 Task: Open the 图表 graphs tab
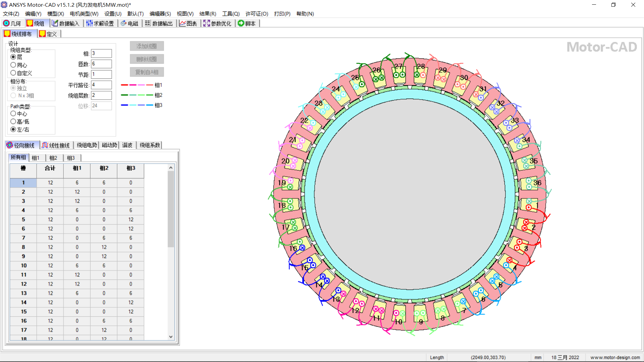(x=188, y=23)
